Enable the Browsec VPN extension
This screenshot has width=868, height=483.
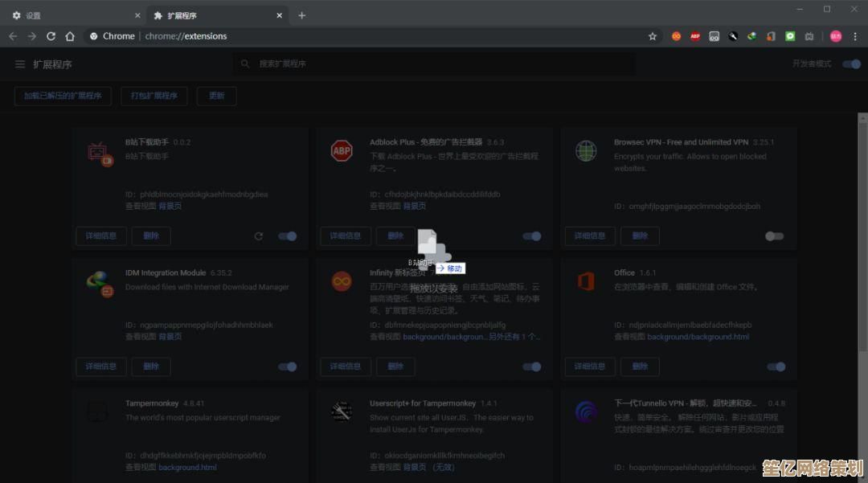pos(775,236)
